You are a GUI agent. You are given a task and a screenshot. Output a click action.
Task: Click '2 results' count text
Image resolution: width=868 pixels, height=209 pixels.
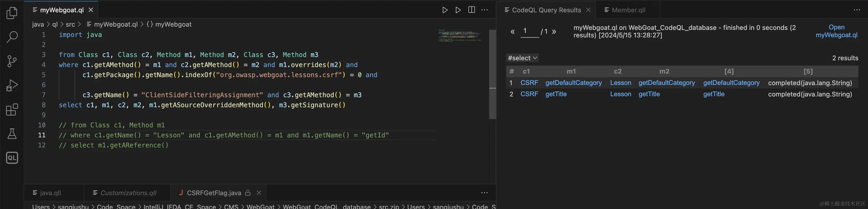click(x=845, y=58)
